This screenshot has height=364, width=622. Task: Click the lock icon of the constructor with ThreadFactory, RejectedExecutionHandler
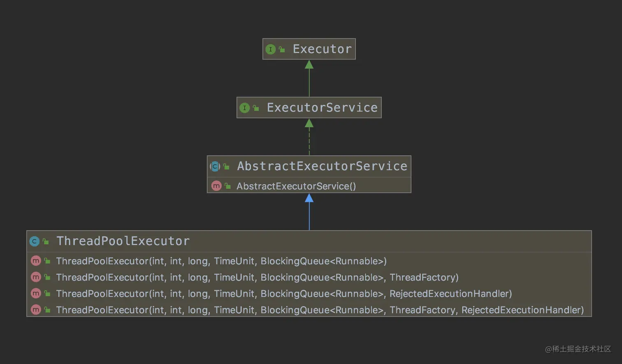(47, 310)
